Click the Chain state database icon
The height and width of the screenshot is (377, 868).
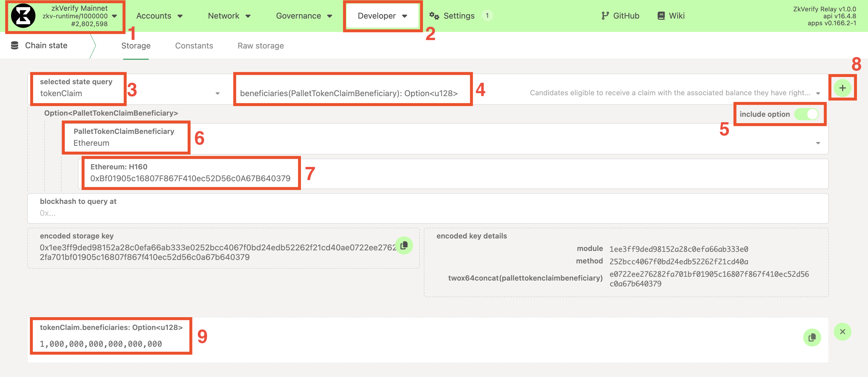coord(15,46)
